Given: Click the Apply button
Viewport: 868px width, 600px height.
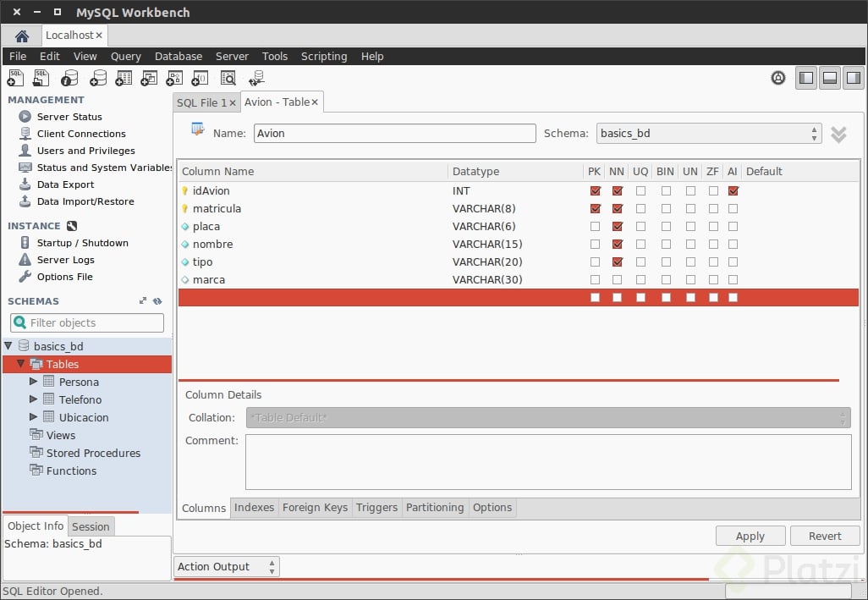Looking at the screenshot, I should [x=750, y=536].
